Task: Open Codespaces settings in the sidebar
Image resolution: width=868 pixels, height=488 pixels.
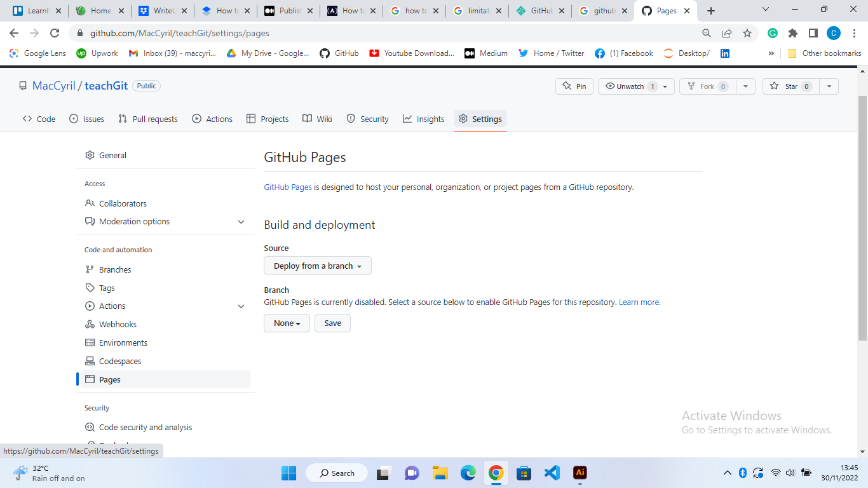Action: (120, 361)
